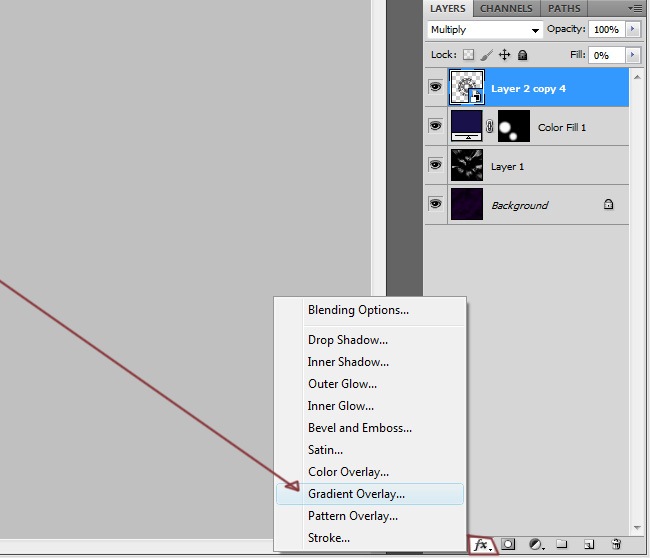The height and width of the screenshot is (558, 650).
Task: Lock all padlock icon
Action: coord(522,55)
